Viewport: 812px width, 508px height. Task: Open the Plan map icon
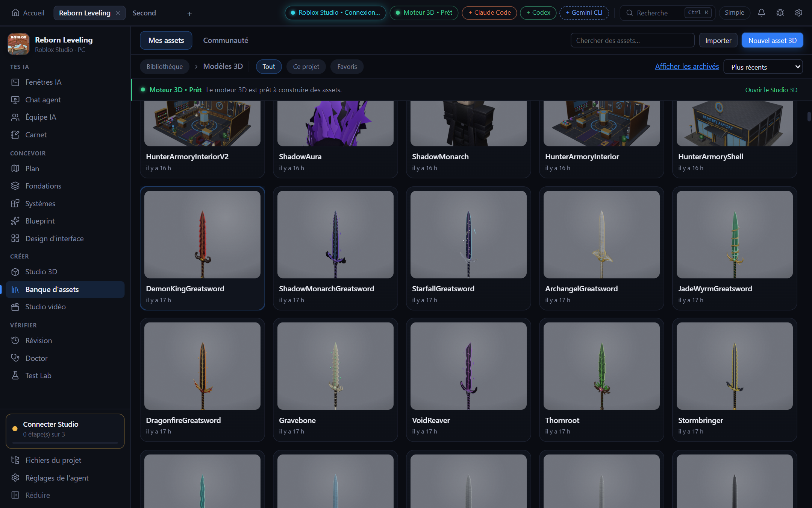(15, 169)
